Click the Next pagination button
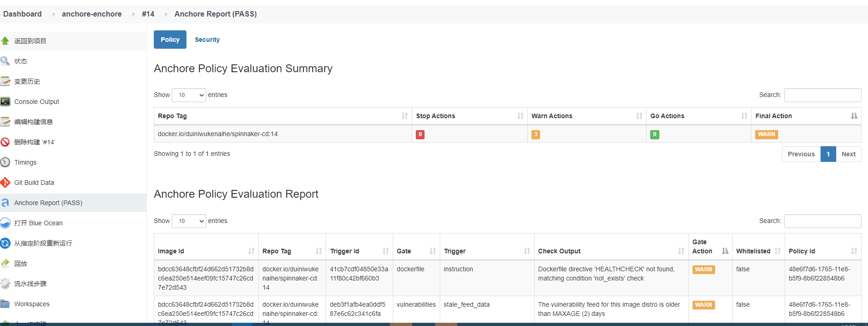 coord(848,154)
